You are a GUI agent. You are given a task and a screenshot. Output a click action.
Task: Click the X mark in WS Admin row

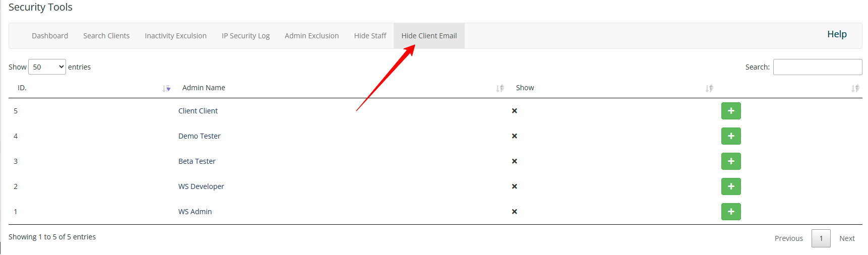click(x=515, y=212)
